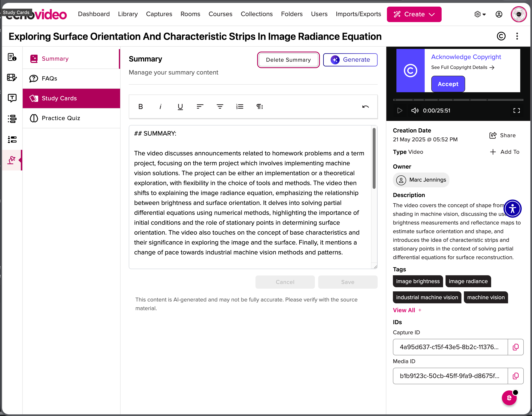Screen dimensions: 532x416
Task: Toggle bold formatting in summary editor
Action: point(141,106)
